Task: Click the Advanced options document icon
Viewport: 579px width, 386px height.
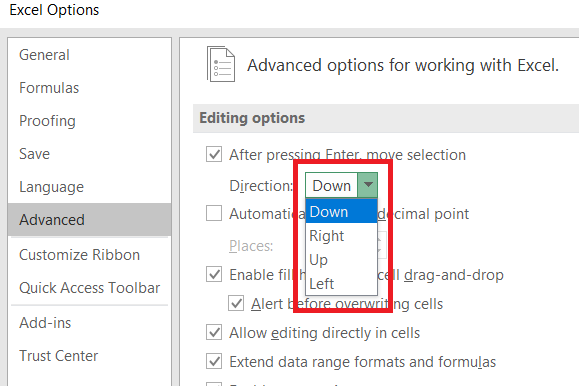Action: [220, 64]
